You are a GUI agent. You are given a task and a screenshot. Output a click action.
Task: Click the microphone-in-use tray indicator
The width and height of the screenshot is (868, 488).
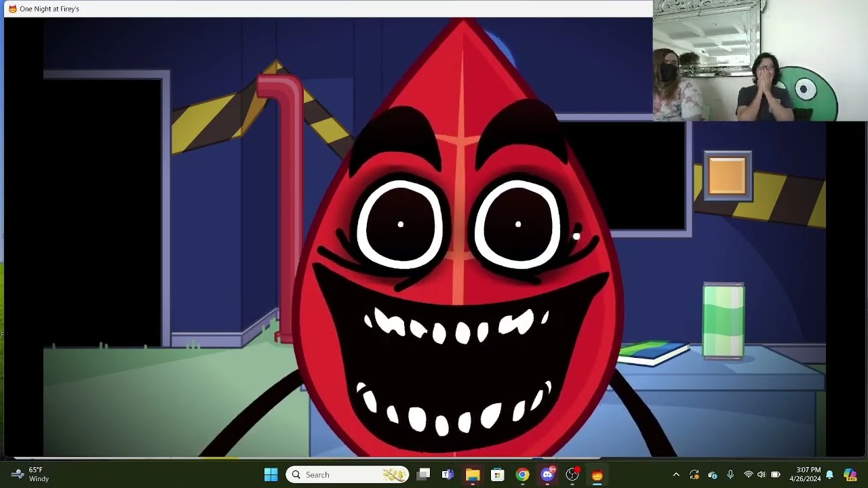pos(730,474)
